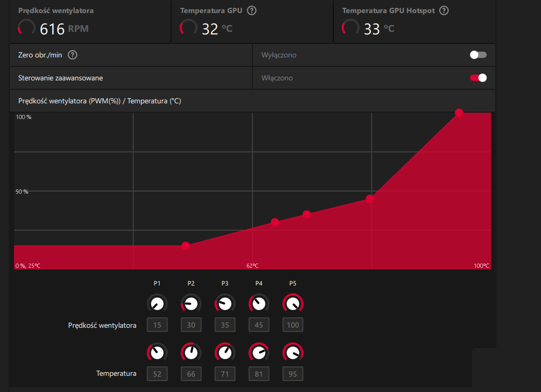
Task: Click help icon next to Temperatura GPU
Action: coord(252,10)
